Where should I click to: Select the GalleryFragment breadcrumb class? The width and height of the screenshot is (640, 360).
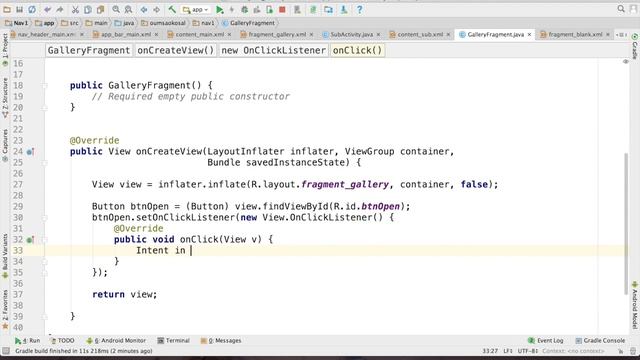(248, 23)
